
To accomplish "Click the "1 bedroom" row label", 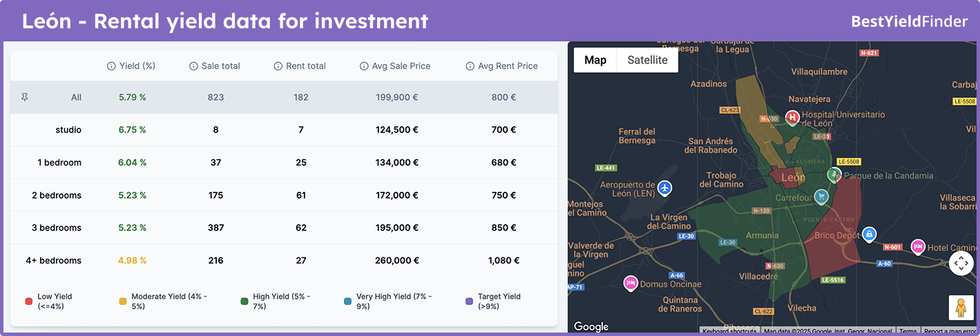I will pyautogui.click(x=59, y=163).
